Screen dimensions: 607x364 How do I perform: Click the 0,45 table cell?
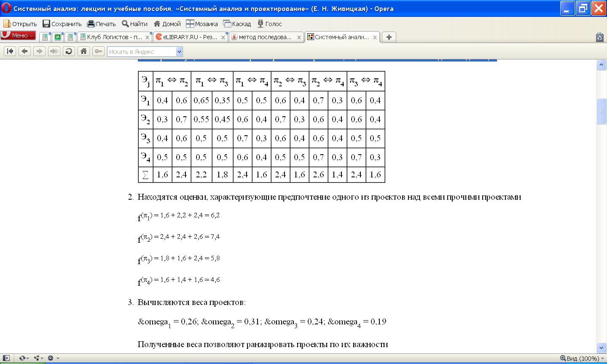click(x=223, y=119)
